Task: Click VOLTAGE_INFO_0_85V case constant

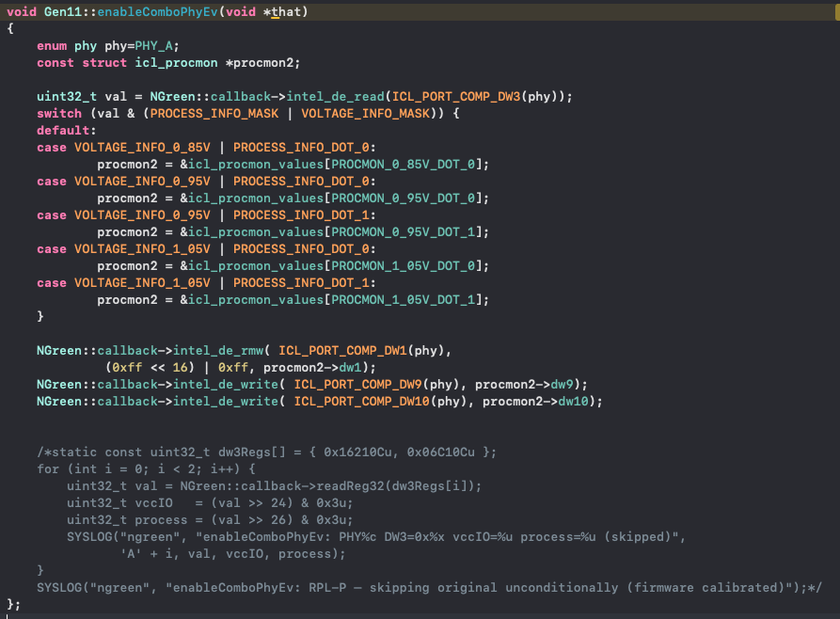Action: (142, 148)
